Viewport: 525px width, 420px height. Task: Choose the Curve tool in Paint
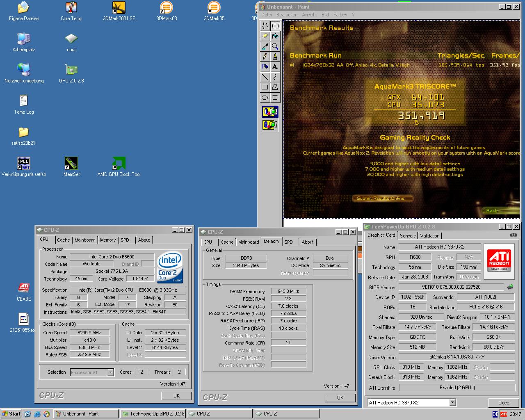pyautogui.click(x=275, y=77)
